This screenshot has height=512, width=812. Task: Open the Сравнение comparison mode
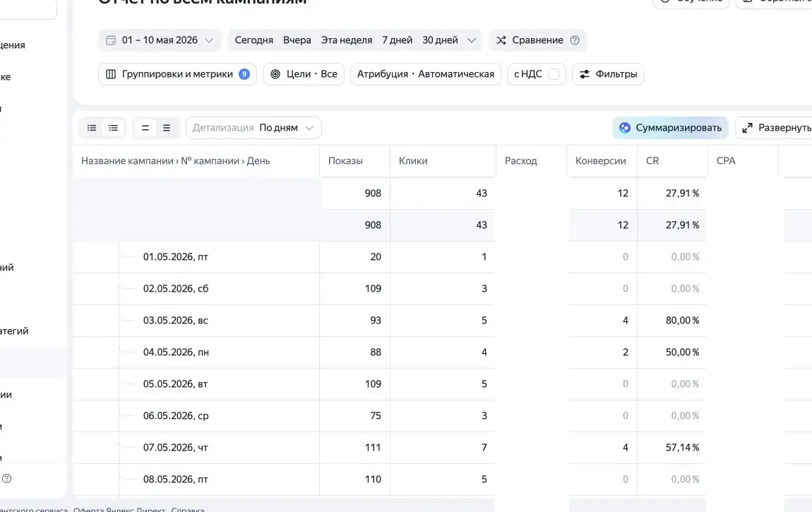click(x=537, y=40)
